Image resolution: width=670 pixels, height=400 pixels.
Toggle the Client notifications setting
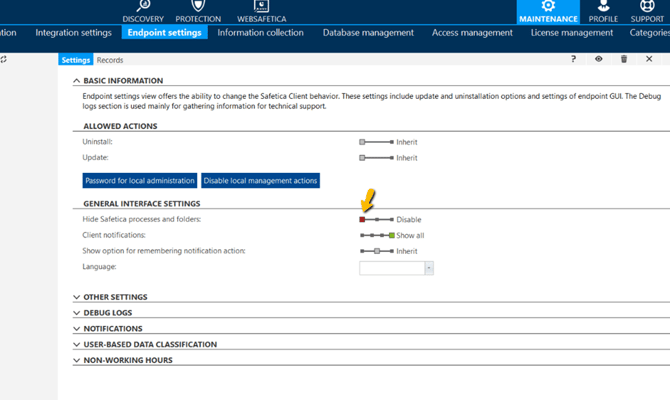click(x=377, y=236)
